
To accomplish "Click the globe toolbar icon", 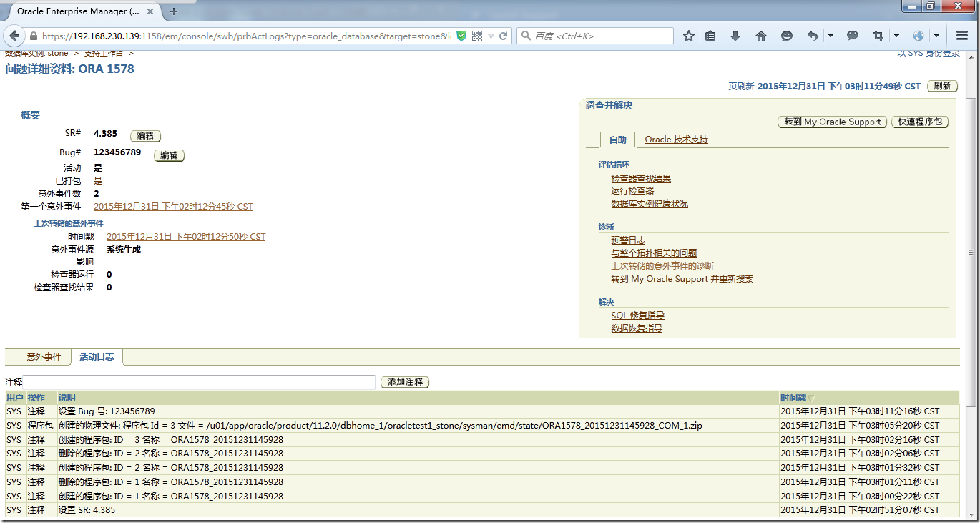I will pos(918,36).
